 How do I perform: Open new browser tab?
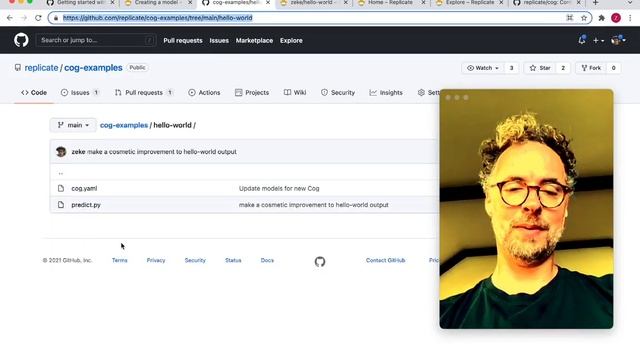click(596, 3)
